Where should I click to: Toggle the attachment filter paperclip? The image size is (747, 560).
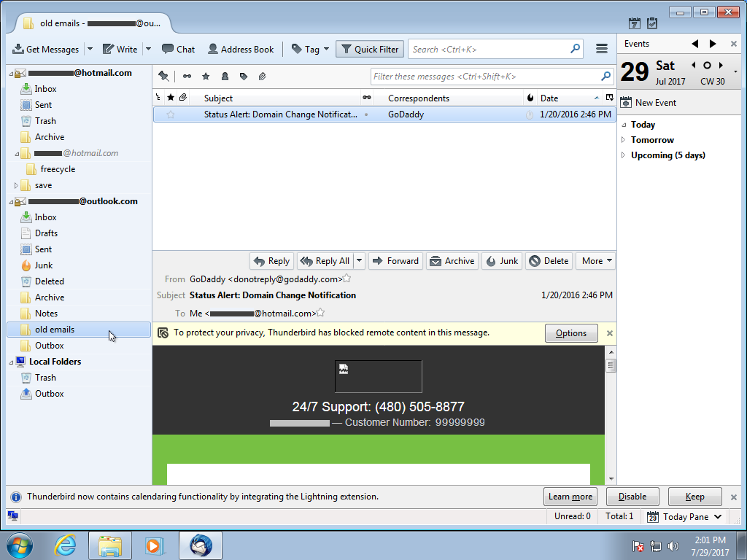(262, 76)
